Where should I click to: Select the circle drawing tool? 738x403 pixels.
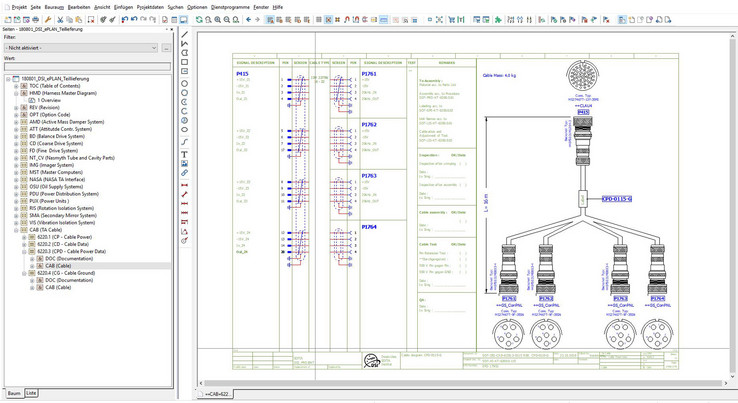[185, 82]
